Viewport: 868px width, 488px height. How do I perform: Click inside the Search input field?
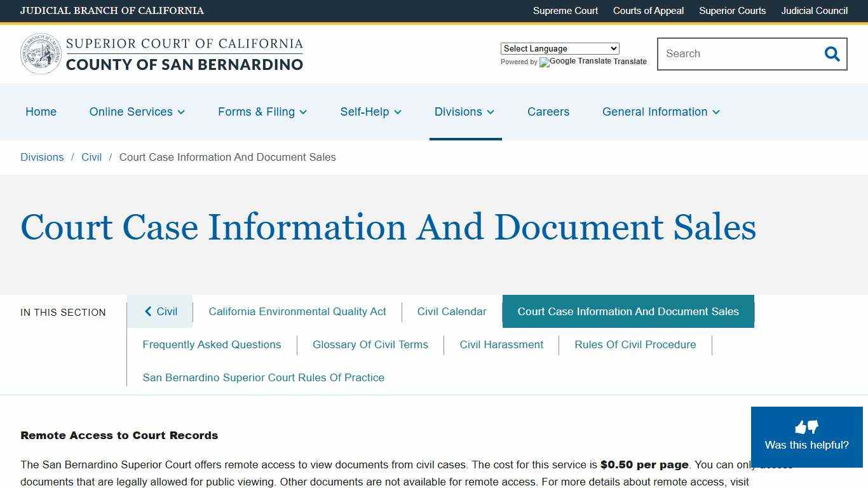tap(731, 54)
